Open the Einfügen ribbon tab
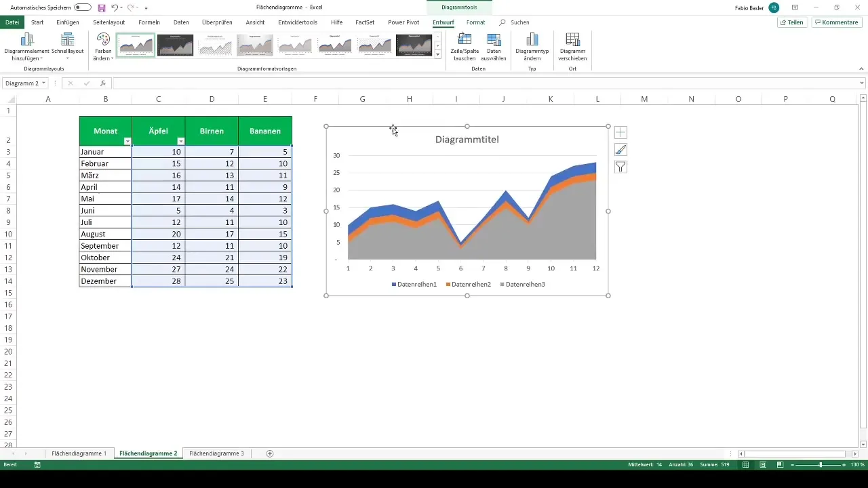This screenshot has width=868, height=488. [x=68, y=22]
